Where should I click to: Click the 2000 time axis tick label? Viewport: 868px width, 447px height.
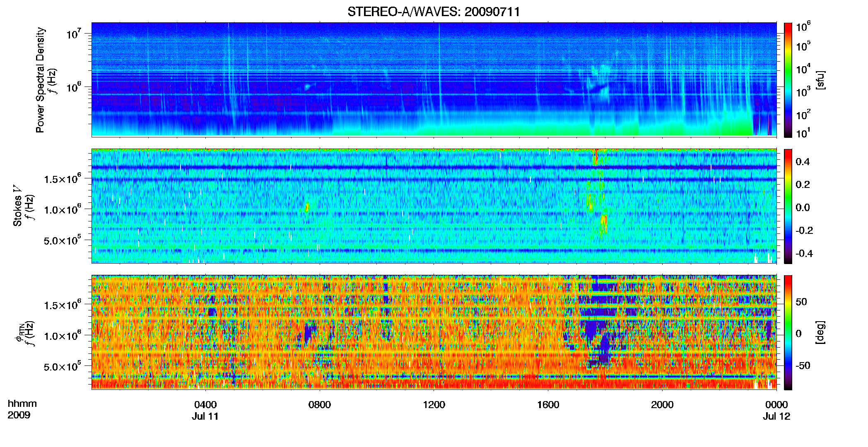[x=662, y=404]
